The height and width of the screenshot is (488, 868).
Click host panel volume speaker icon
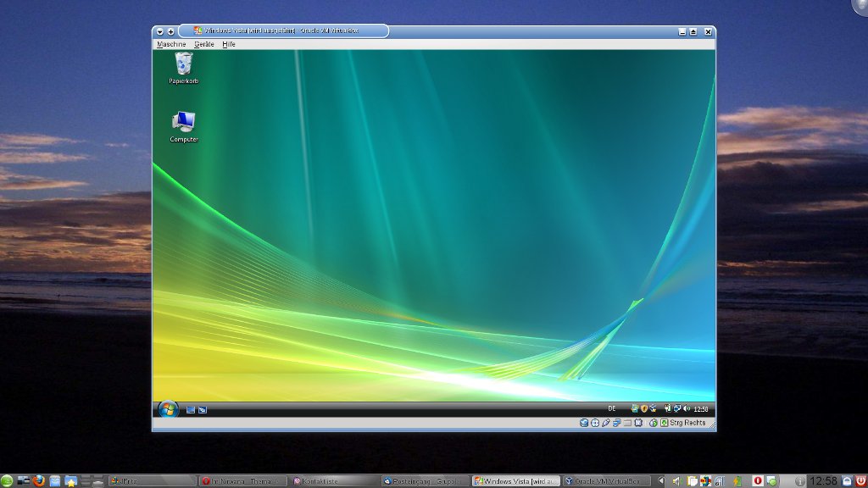point(677,481)
